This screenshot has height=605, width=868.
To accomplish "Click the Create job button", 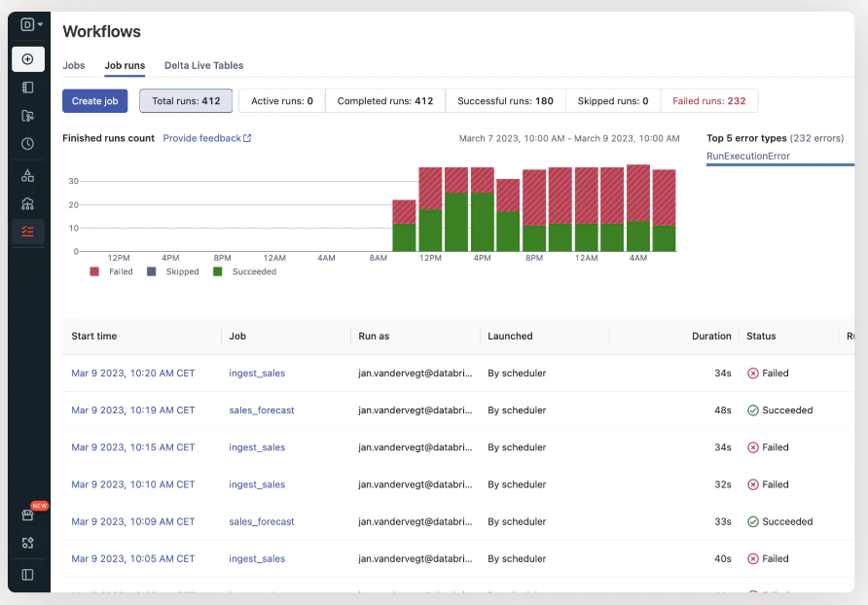I will 94,101.
